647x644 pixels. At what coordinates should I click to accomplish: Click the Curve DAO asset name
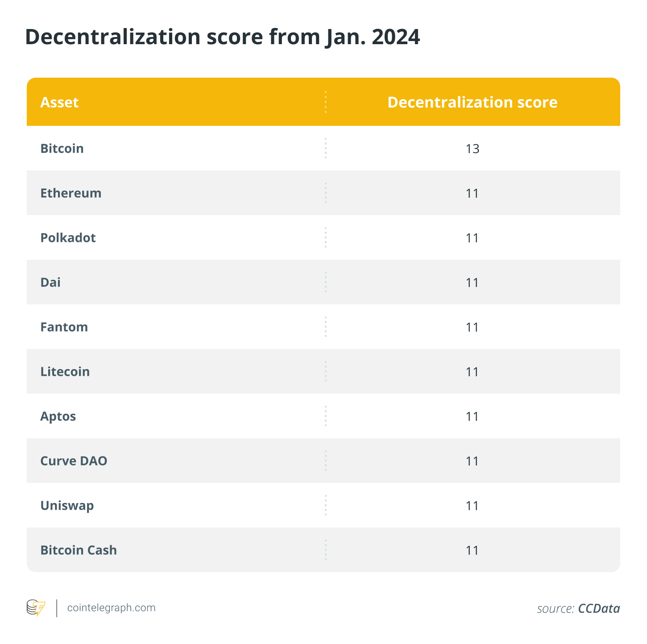click(x=74, y=461)
